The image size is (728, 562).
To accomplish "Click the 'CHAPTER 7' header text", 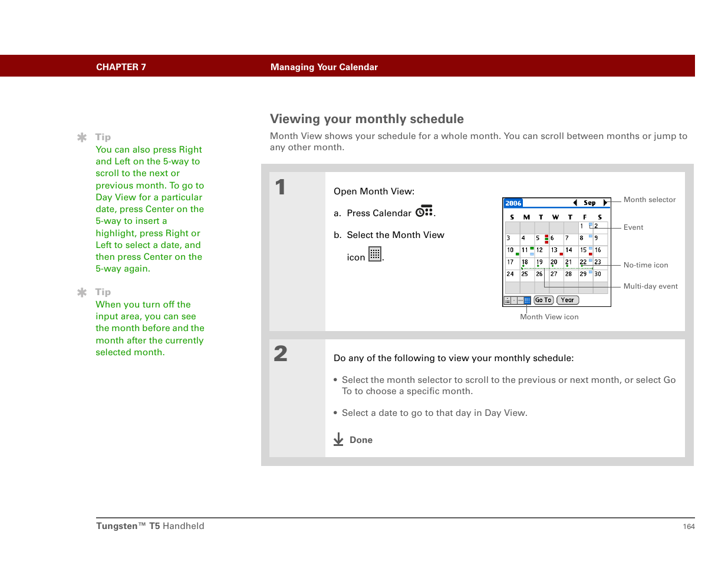I will pyautogui.click(x=121, y=67).
